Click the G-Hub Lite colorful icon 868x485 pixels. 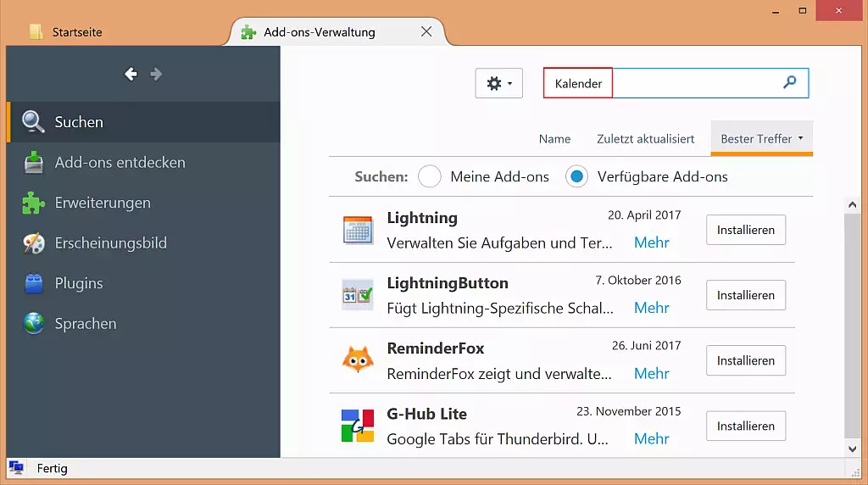point(358,426)
